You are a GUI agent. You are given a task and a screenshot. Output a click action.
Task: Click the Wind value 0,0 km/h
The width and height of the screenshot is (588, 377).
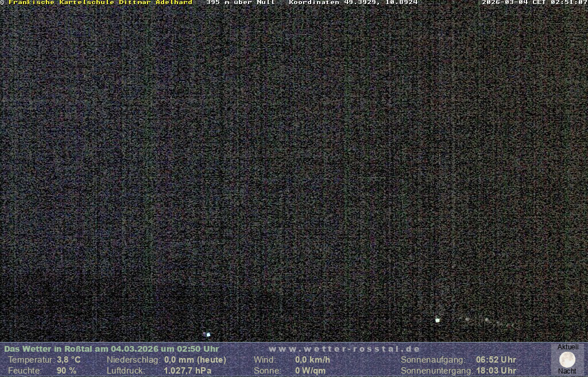tap(312, 360)
